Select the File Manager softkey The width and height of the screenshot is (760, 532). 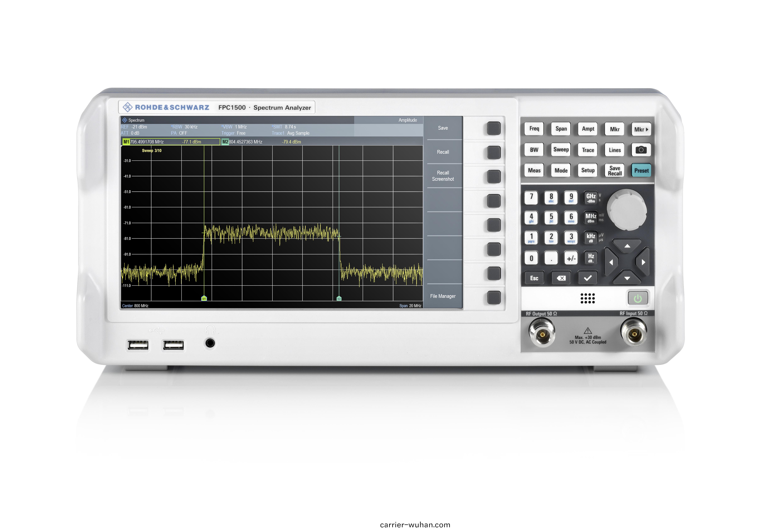click(443, 296)
